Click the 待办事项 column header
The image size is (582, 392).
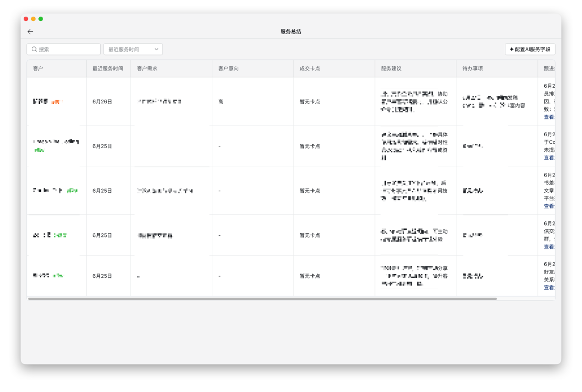click(473, 68)
